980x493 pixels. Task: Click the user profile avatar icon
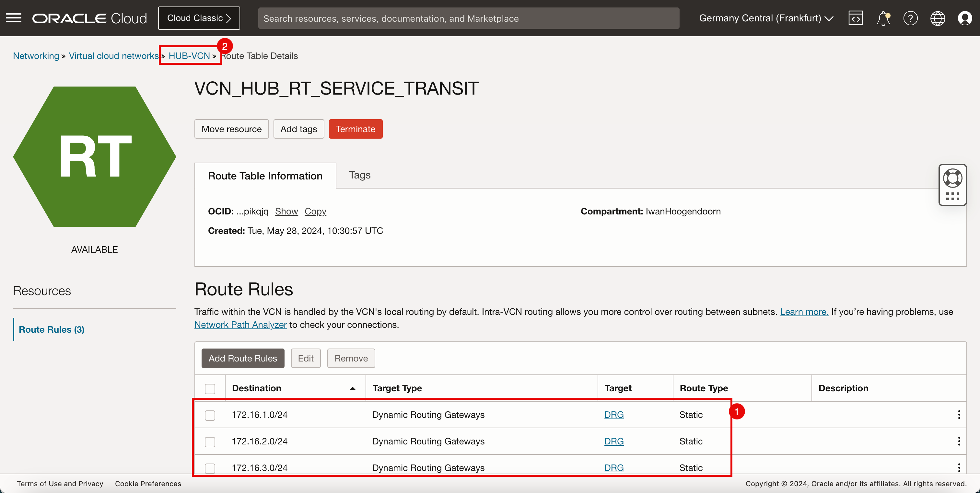(x=965, y=17)
